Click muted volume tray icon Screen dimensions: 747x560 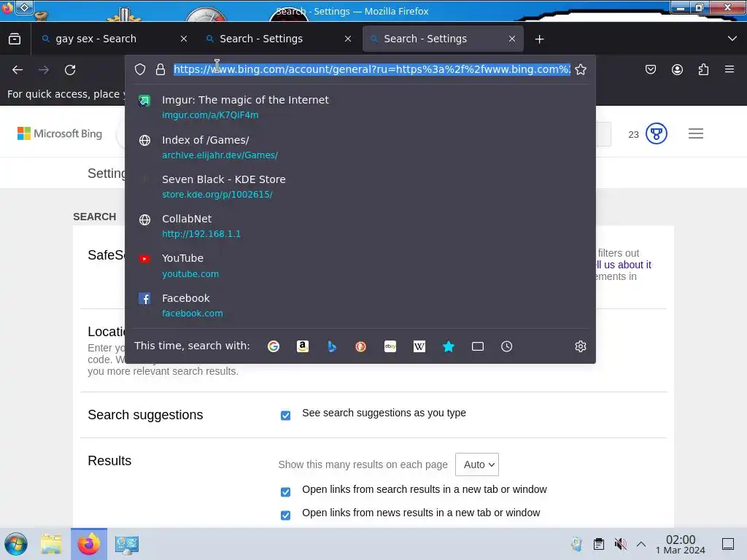[x=620, y=544]
